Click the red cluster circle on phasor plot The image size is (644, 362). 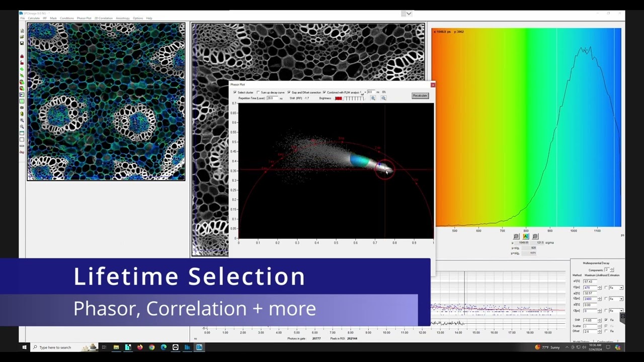pos(385,169)
